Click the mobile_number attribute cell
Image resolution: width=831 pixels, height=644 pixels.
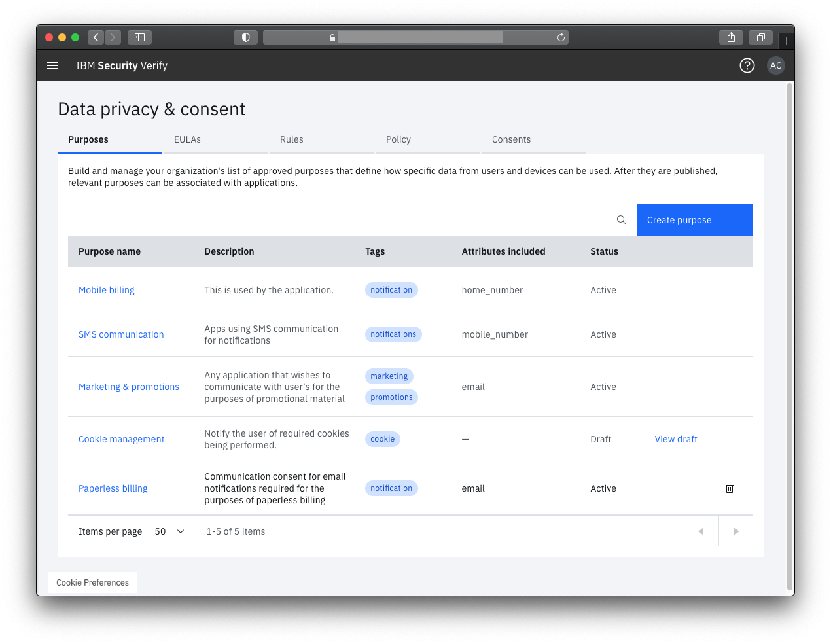point(495,334)
